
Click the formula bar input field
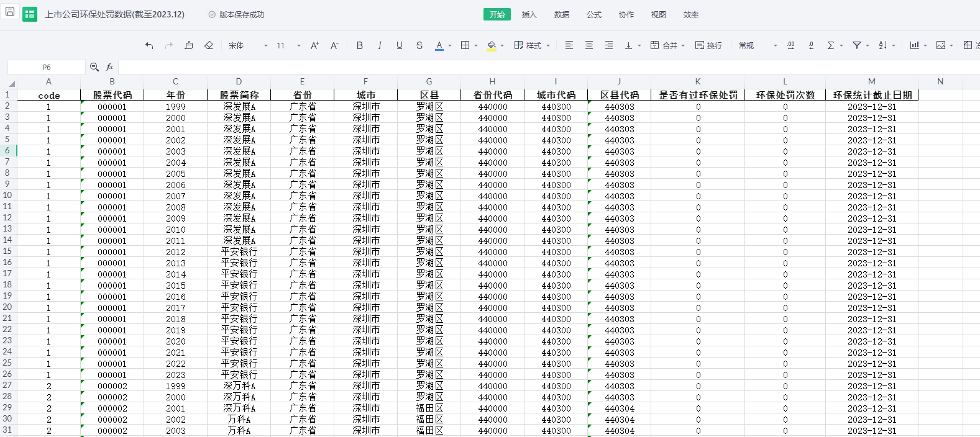point(547,67)
